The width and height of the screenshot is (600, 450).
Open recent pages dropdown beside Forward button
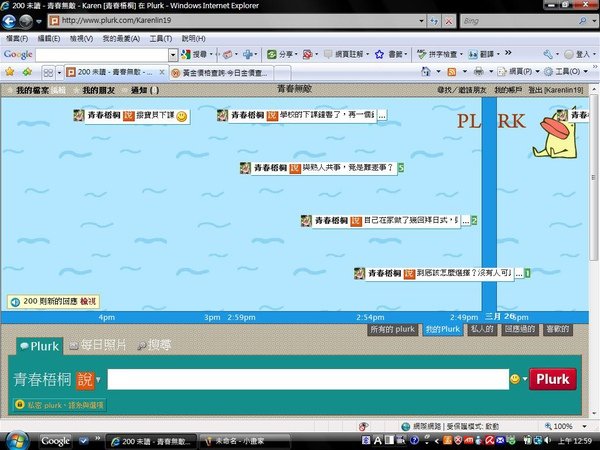(x=39, y=21)
